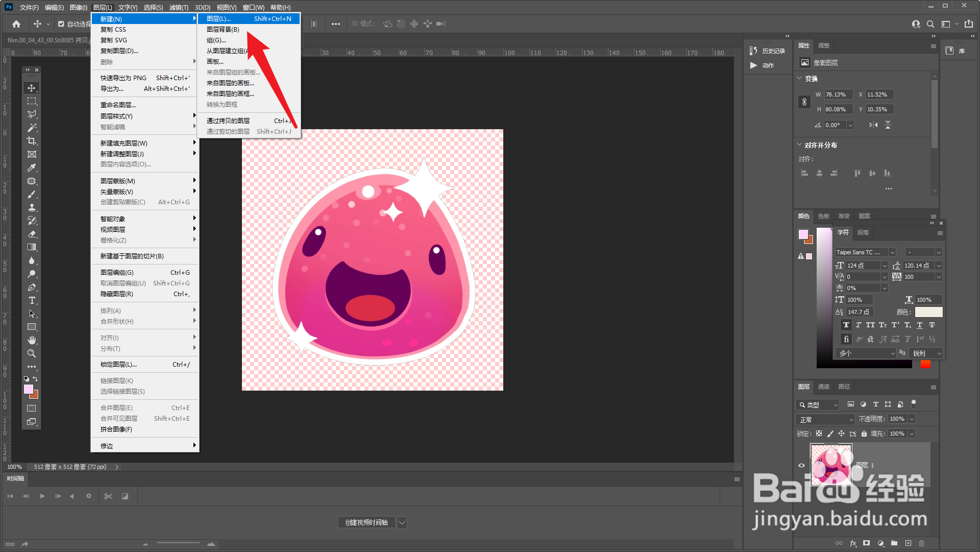Click the delete layer trash icon
The height and width of the screenshot is (552, 980).
(x=922, y=543)
